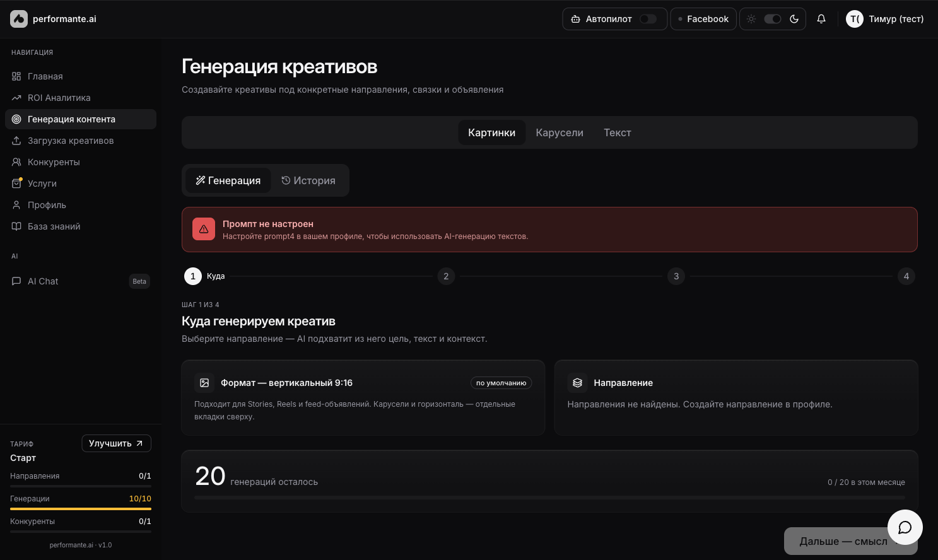Click the ROI Аналитика trend icon

coord(16,98)
